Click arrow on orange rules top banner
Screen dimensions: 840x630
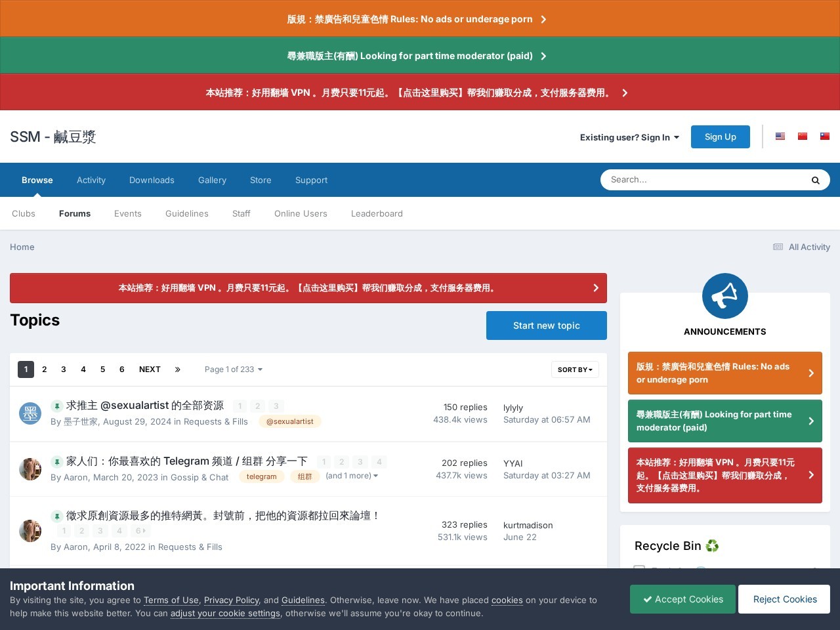point(543,20)
